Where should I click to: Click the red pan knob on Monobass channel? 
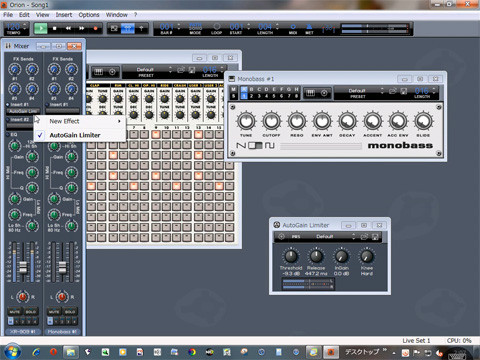(62, 296)
